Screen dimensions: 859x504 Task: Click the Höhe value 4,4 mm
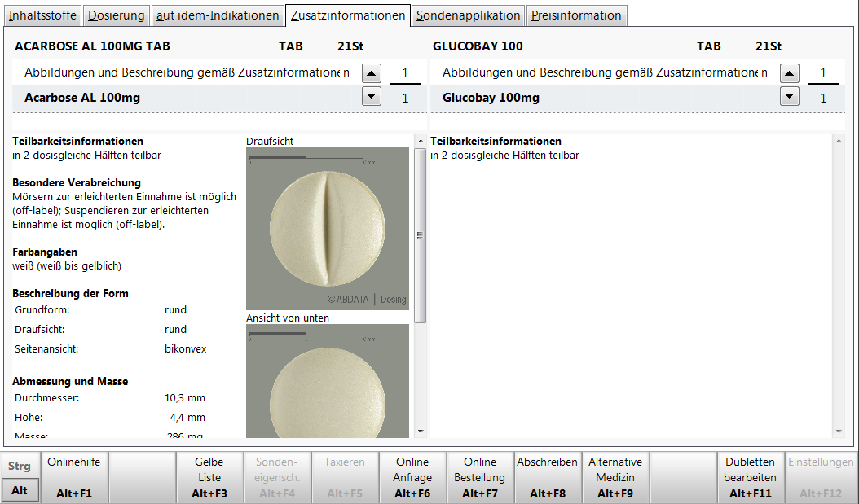pos(187,418)
